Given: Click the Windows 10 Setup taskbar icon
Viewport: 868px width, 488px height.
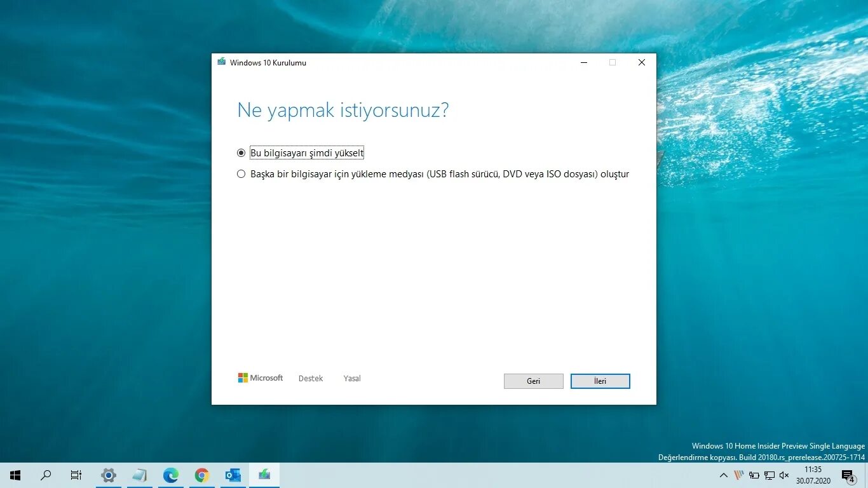Looking at the screenshot, I should click(264, 475).
